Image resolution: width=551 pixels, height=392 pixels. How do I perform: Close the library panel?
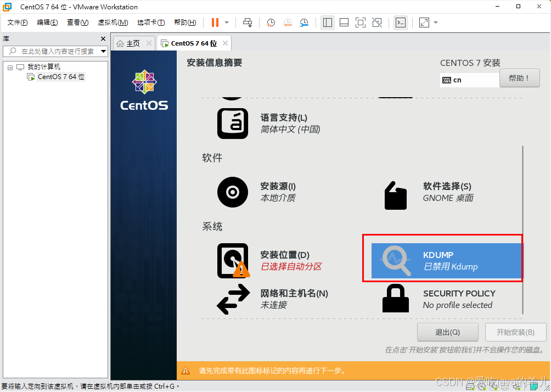point(103,38)
